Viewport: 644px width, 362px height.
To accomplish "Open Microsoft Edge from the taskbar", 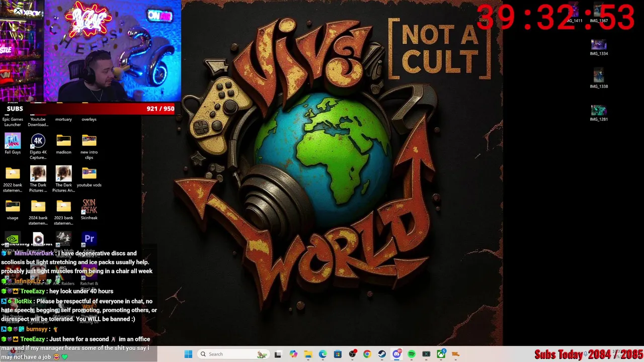I will [x=323, y=354].
